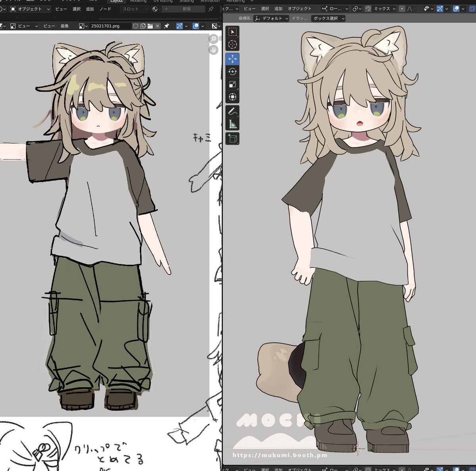Switch to the Rendering workspace tab

coord(236,1)
